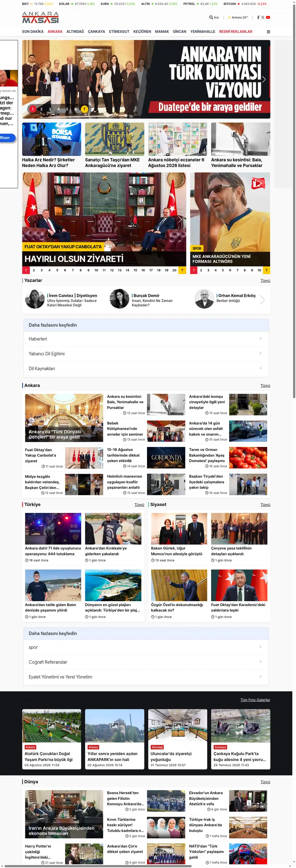Open the ANKARA menu item
The height and width of the screenshot is (868, 296).
tap(55, 32)
